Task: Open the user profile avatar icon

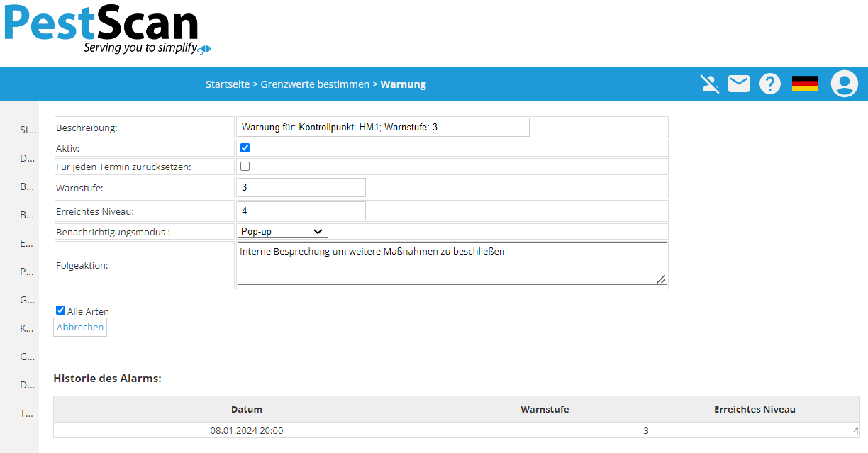Action: 844,84
